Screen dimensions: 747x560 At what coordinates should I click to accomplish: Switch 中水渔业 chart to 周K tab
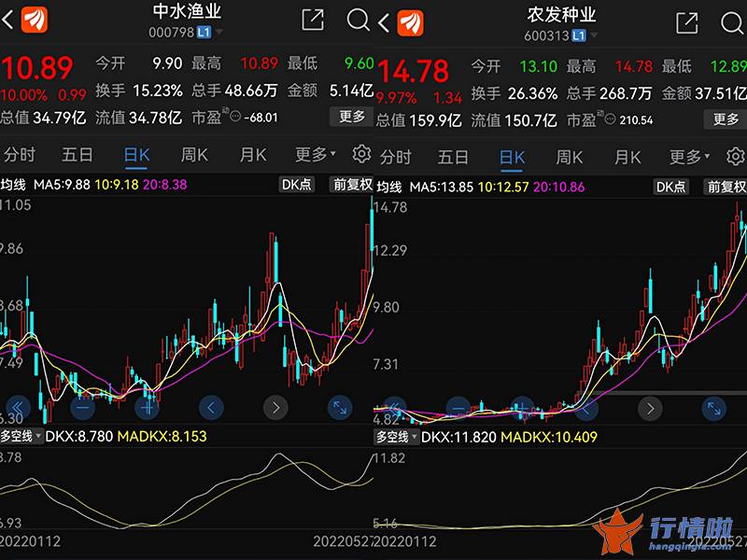coord(194,154)
